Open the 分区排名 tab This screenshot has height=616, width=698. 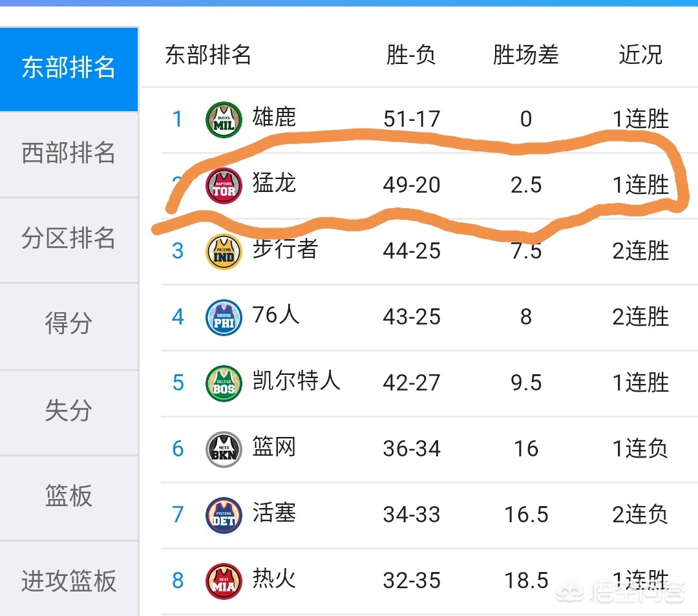(69, 239)
